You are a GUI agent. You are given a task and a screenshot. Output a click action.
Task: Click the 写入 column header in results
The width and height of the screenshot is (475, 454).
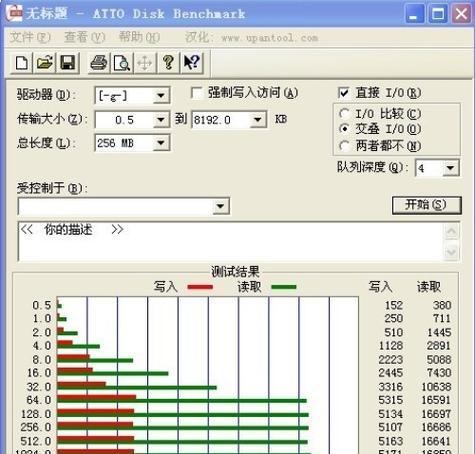380,287
